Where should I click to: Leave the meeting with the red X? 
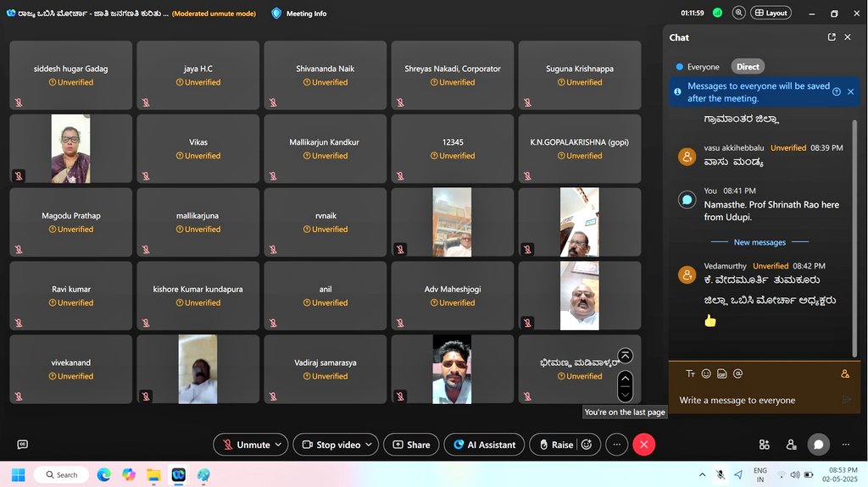click(x=644, y=445)
